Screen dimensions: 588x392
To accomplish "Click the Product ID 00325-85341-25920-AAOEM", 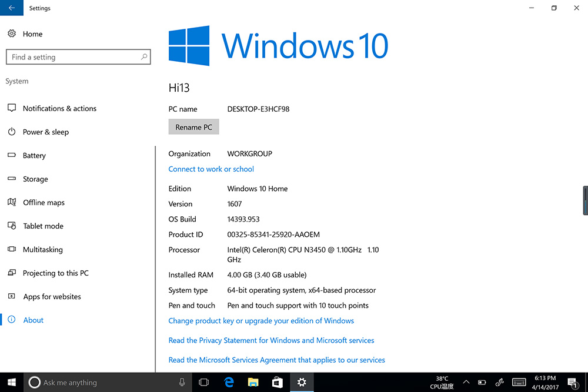I will pyautogui.click(x=273, y=234).
